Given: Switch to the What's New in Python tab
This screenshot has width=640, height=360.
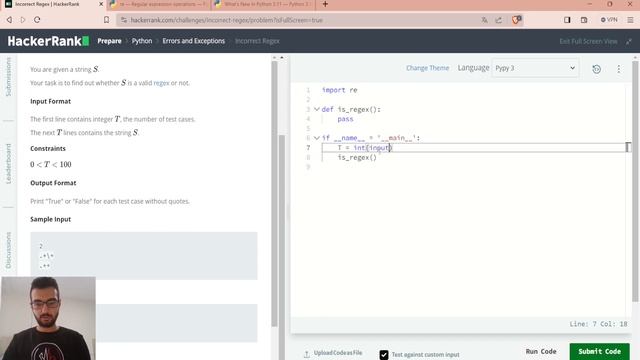Looking at the screenshot, I should click(263, 4).
